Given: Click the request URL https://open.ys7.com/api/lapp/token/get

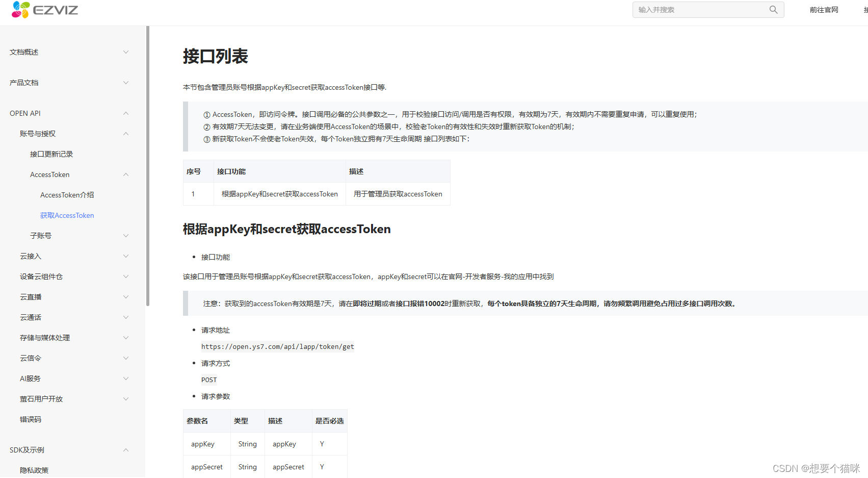Looking at the screenshot, I should [x=278, y=347].
